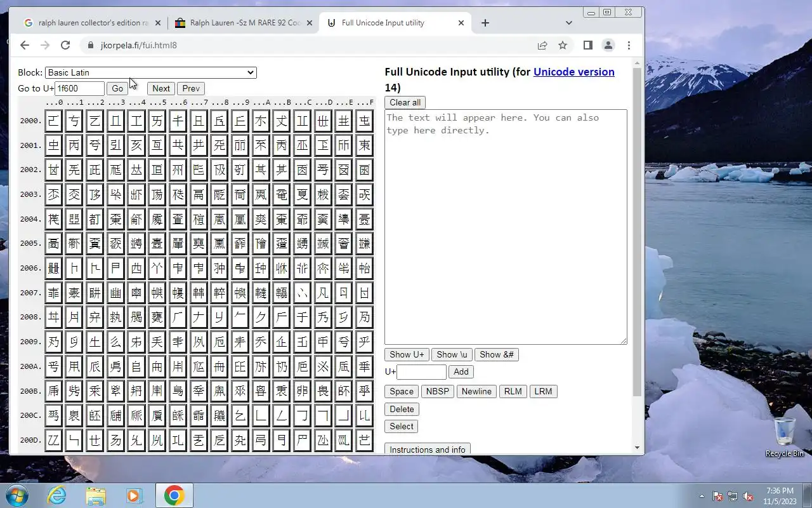Open the Chrome profile avatar
This screenshot has height=508, width=812.
[x=608, y=45]
